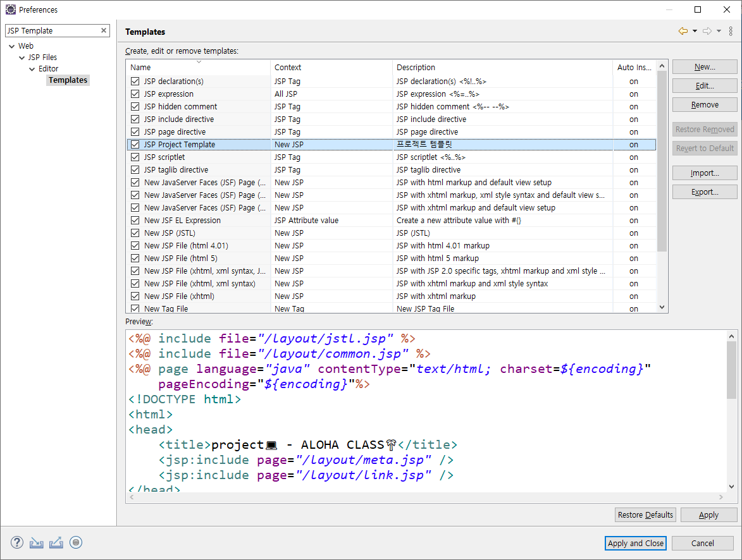742x560 pixels.
Task: Click the preview pane vertical scrollbar thumb
Action: tap(732, 370)
